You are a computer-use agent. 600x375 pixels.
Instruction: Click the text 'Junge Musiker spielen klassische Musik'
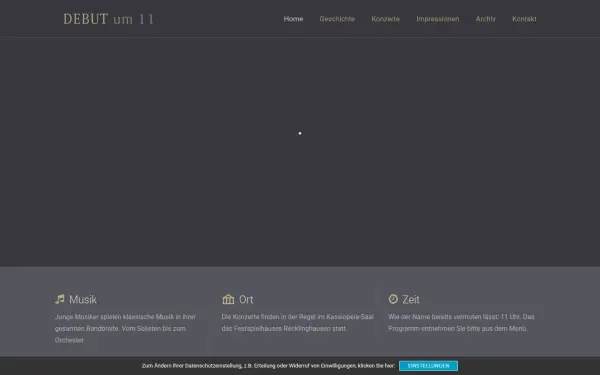click(114, 317)
